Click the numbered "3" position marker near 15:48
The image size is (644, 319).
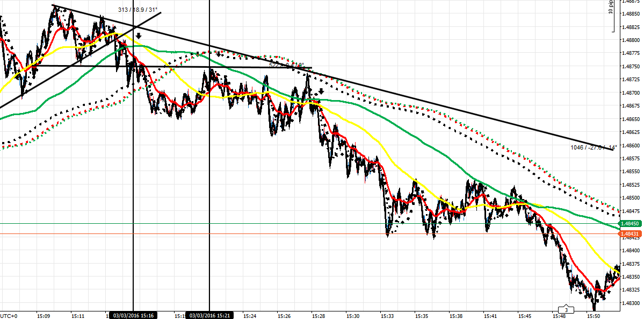[x=566, y=310]
